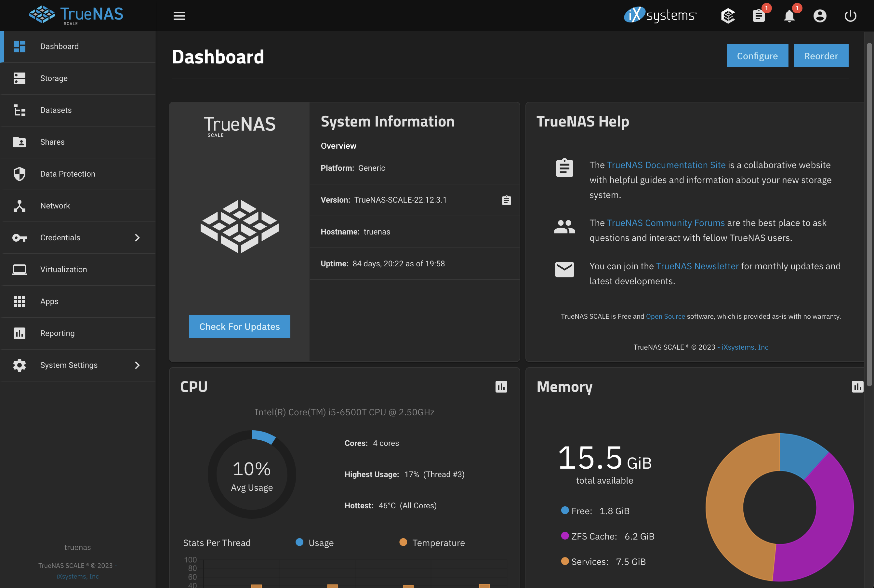Image resolution: width=874 pixels, height=588 pixels.
Task: Go to the Datasets page
Action: coord(56,110)
